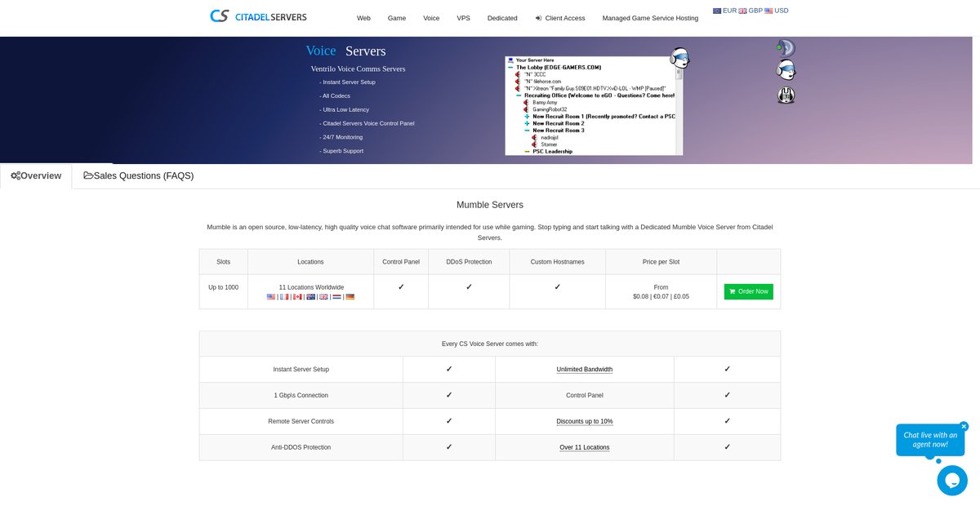980x506 pixels.
Task: Collapse Recruiting Office channel in screenshot
Action: point(519,95)
